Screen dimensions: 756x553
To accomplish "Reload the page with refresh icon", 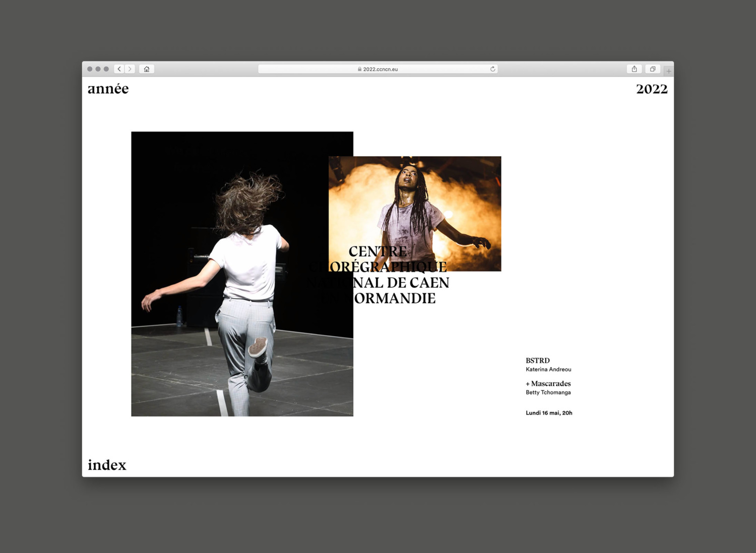I will [x=492, y=69].
